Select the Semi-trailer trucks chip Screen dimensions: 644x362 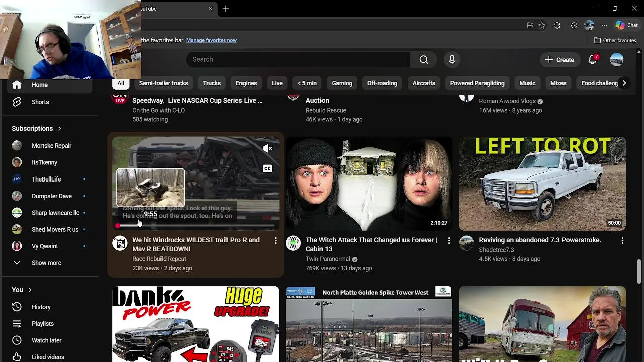(x=164, y=83)
